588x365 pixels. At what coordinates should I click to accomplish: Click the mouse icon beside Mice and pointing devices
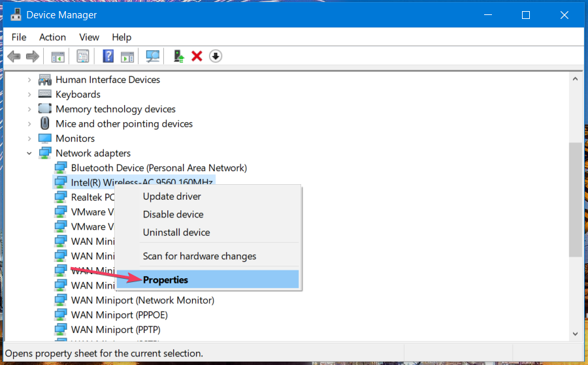pyautogui.click(x=45, y=123)
